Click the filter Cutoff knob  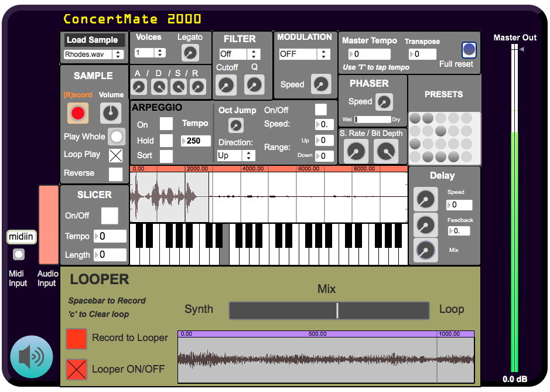tap(226, 86)
